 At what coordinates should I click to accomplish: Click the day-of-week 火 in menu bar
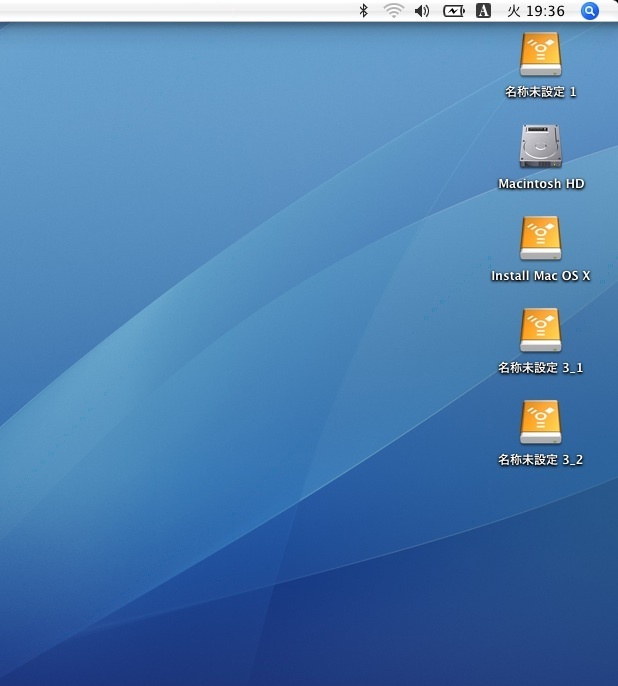514,11
